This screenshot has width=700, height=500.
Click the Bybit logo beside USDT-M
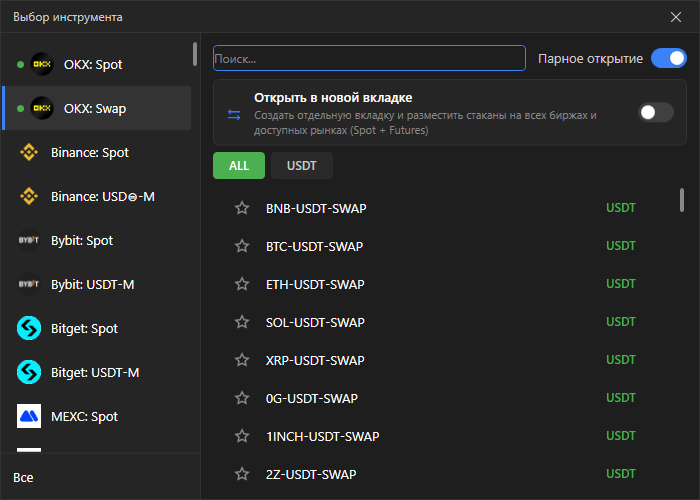[x=29, y=284]
